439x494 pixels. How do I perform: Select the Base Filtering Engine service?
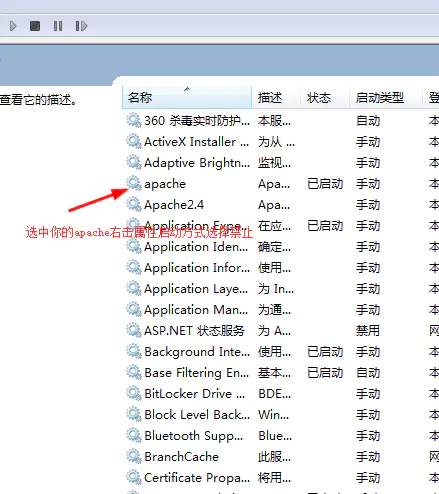(281, 372)
